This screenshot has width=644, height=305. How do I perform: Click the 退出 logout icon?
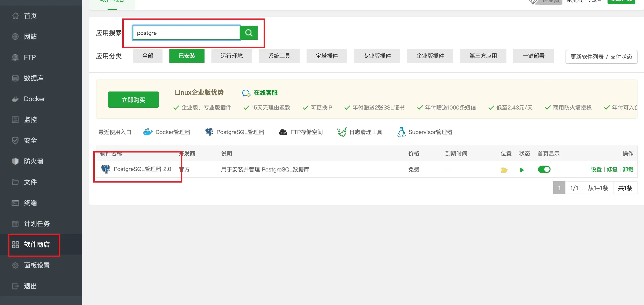click(x=15, y=286)
